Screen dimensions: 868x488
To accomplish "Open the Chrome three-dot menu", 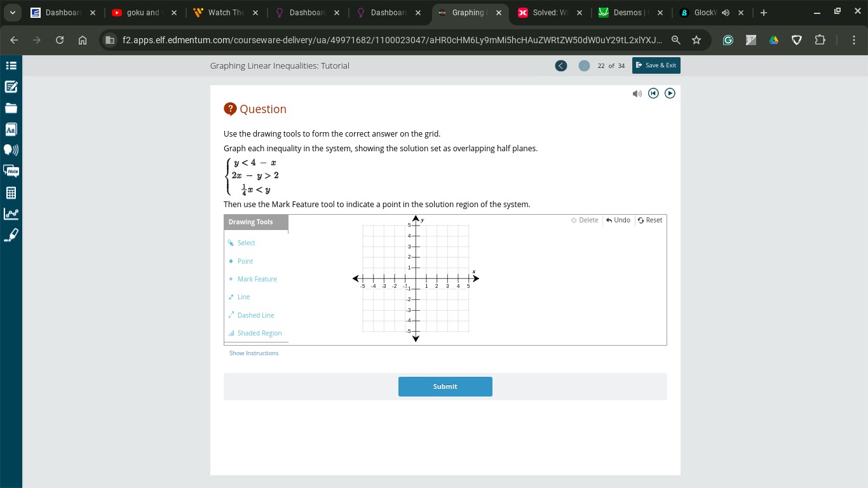I will 854,40.
